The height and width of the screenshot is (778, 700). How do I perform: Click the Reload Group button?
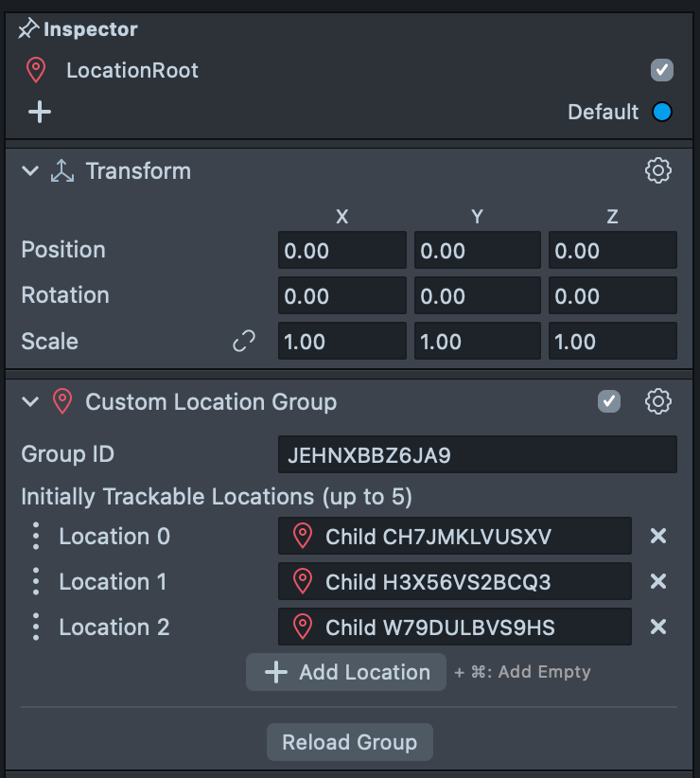pos(349,742)
